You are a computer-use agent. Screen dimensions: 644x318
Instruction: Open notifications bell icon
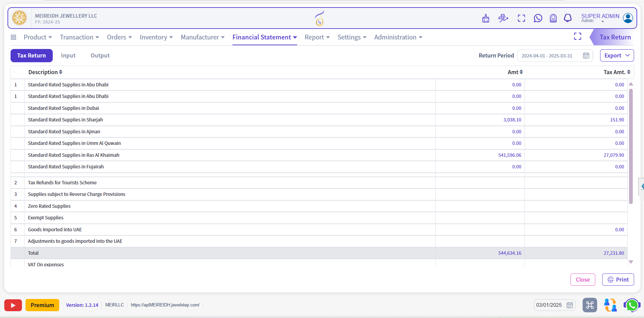pos(568,18)
